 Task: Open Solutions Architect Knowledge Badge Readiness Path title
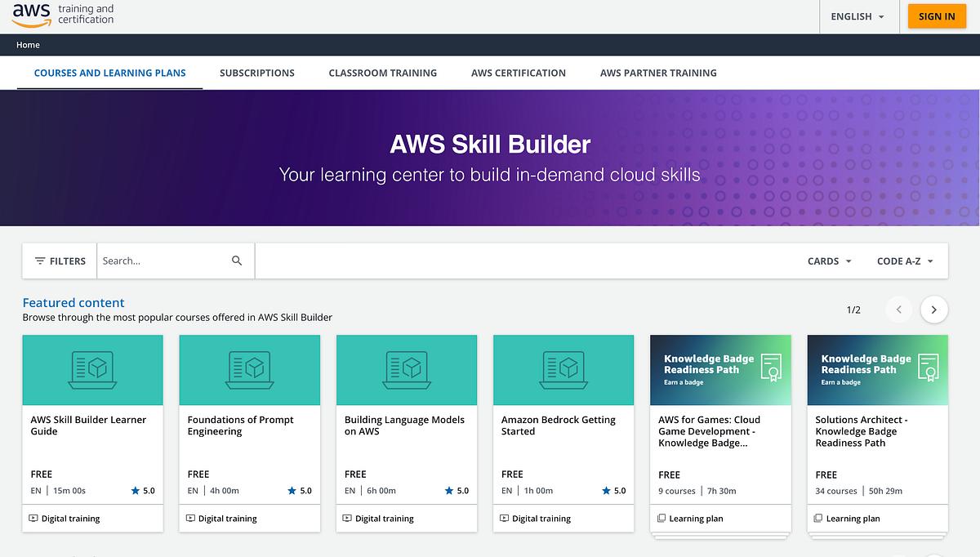click(x=862, y=431)
